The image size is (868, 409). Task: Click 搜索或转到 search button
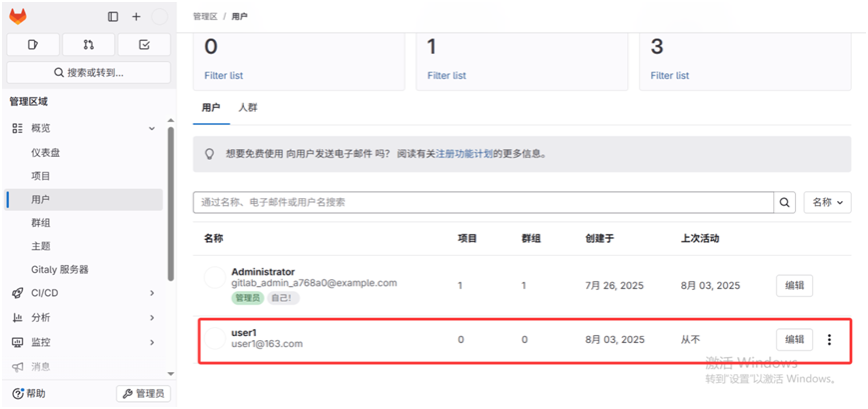click(x=89, y=73)
